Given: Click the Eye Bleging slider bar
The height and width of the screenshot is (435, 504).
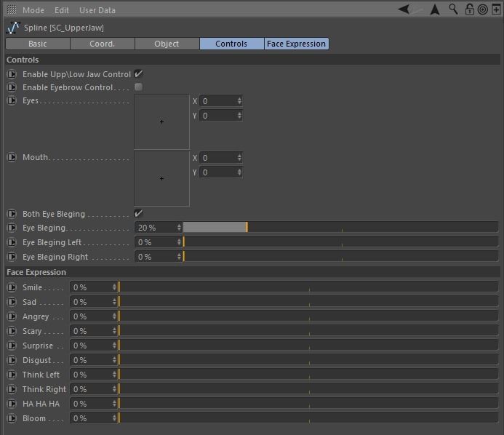Looking at the screenshot, I should [x=340, y=227].
